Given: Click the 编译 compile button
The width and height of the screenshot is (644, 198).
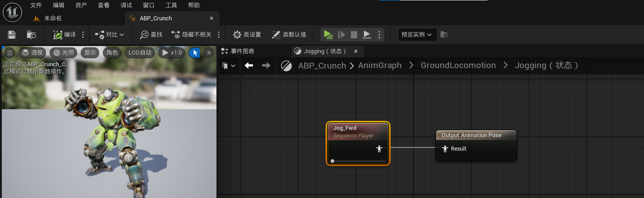Looking at the screenshot, I should [x=64, y=35].
